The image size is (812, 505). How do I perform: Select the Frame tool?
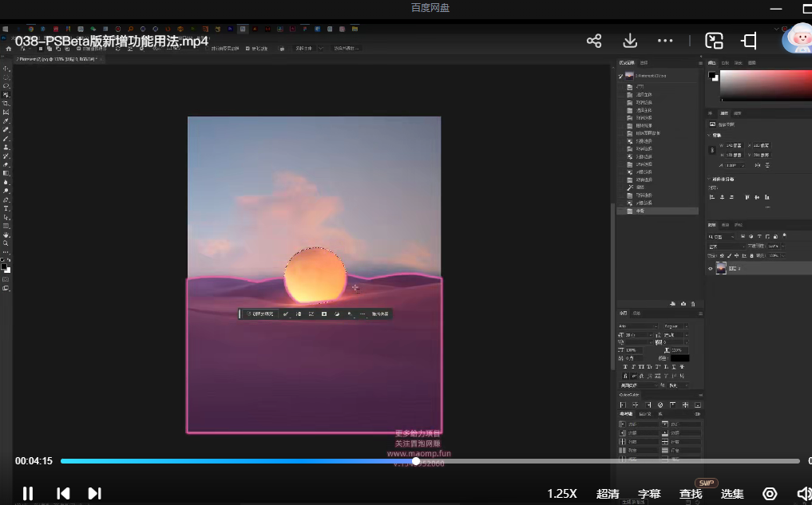tap(6, 112)
